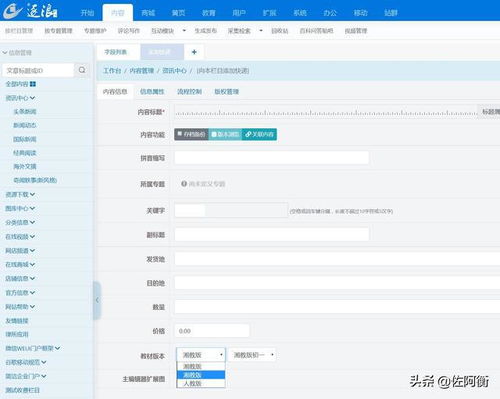Open the 教育 top menu
This screenshot has width=500, height=399.
(x=209, y=13)
